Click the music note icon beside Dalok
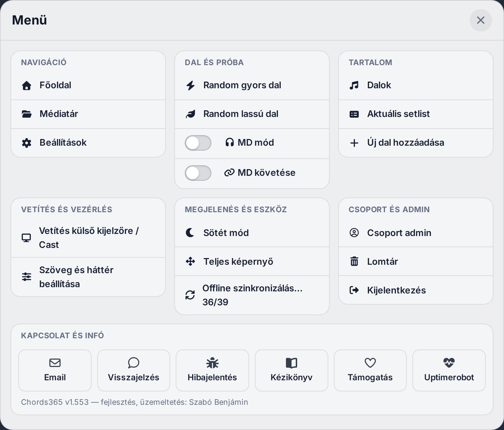 click(354, 85)
